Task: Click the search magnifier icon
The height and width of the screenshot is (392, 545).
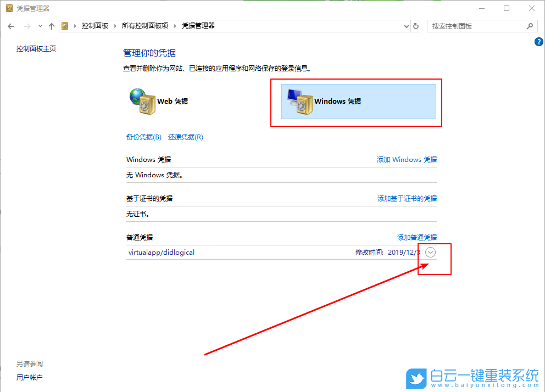Action: tap(529, 26)
